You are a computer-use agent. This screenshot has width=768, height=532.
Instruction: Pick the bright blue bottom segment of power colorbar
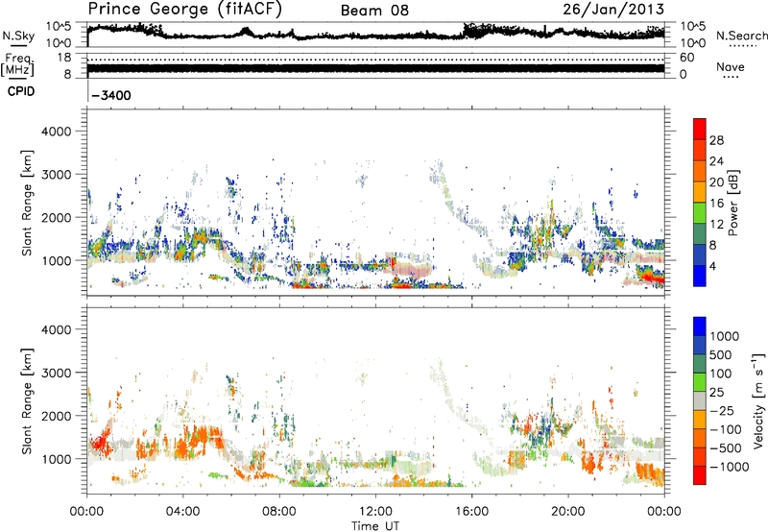(700, 276)
